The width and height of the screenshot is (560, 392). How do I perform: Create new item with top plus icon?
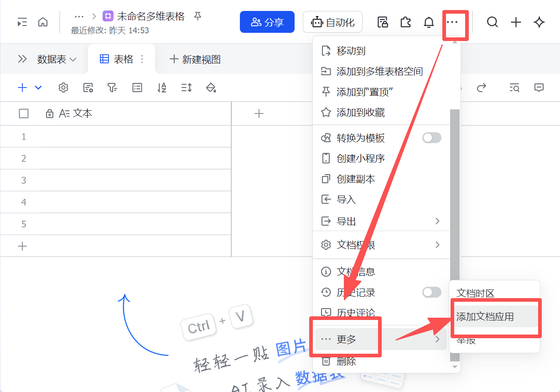pyautogui.click(x=516, y=22)
